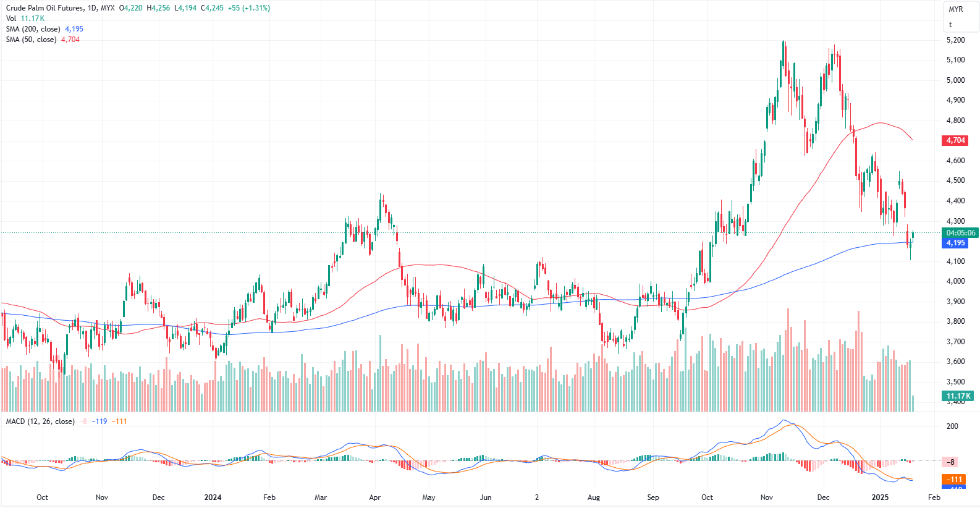
Task: Click the red 4,704 SMA price tag
Action: [x=955, y=140]
